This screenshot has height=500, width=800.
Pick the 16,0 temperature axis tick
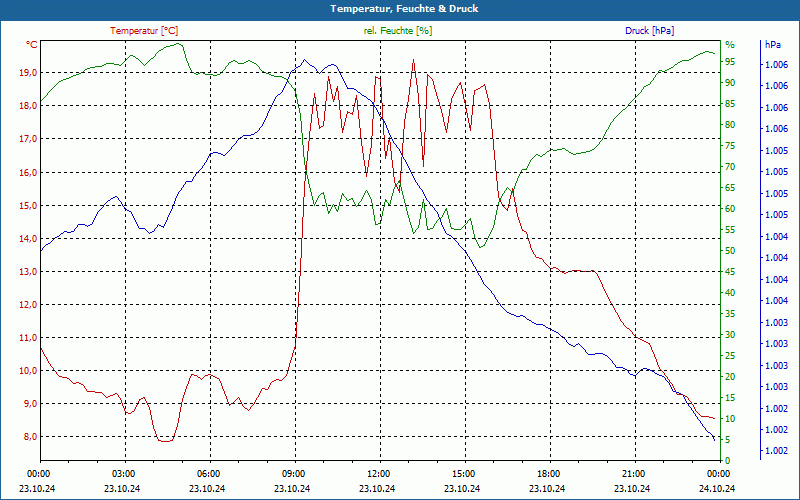click(28, 172)
